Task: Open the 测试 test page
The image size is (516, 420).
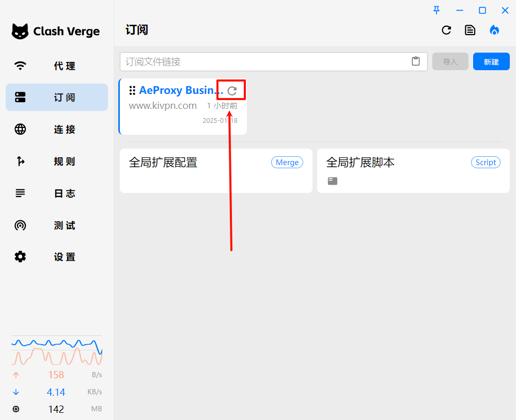Action: pyautogui.click(x=57, y=225)
